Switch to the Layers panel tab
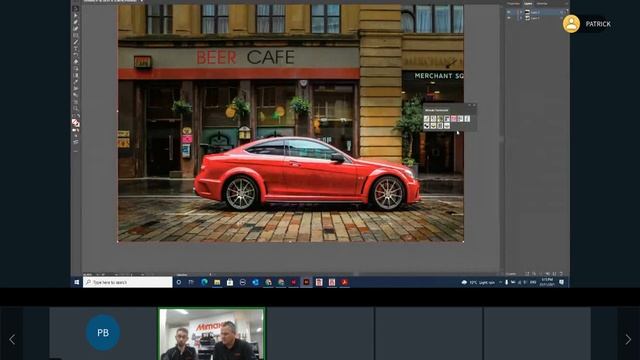640x360 pixels. (528, 3)
